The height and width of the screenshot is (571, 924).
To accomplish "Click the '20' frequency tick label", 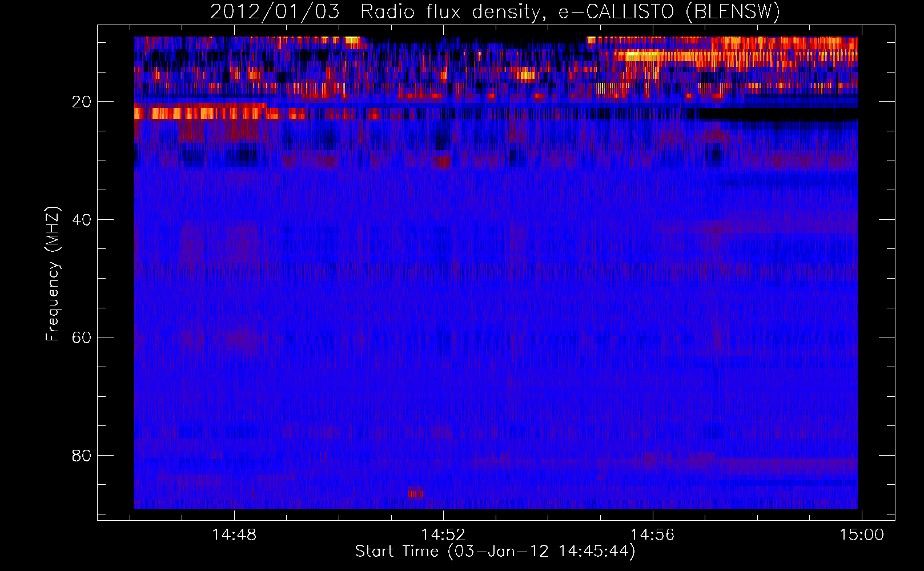I will coord(82,102).
